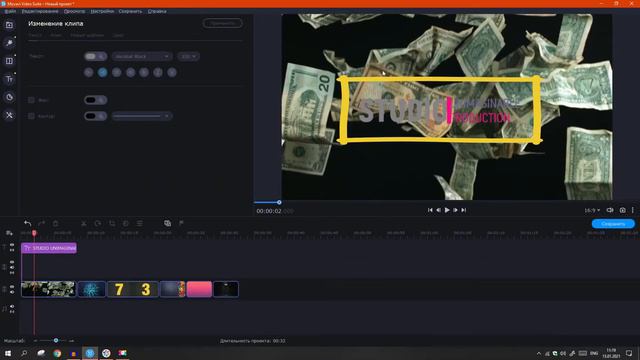
Task: Click the Add track icon beside ruler
Action: point(9,233)
